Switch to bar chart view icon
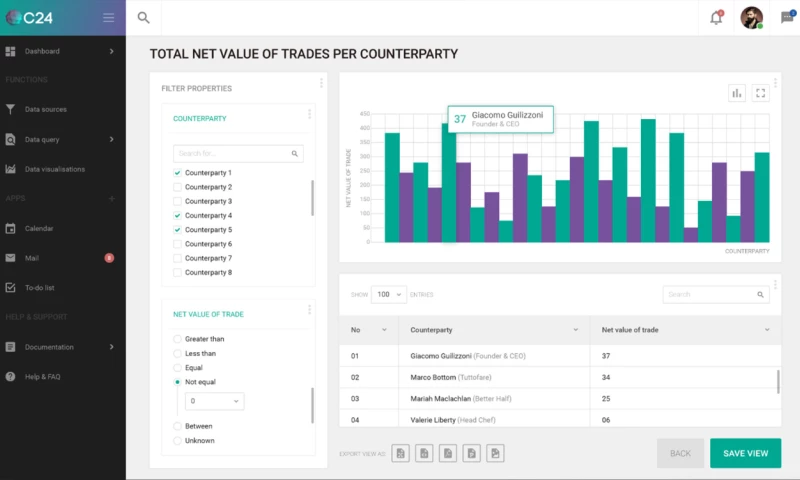 coord(737,93)
